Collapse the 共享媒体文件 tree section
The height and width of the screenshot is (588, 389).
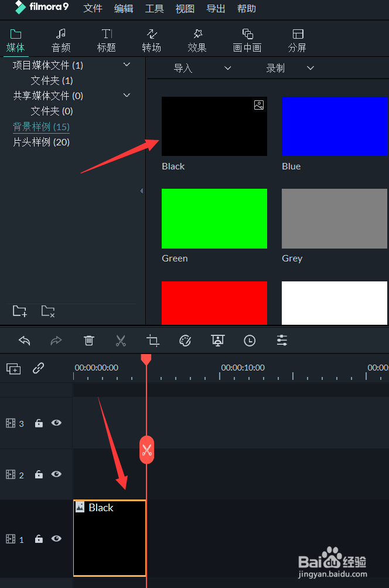click(x=127, y=95)
